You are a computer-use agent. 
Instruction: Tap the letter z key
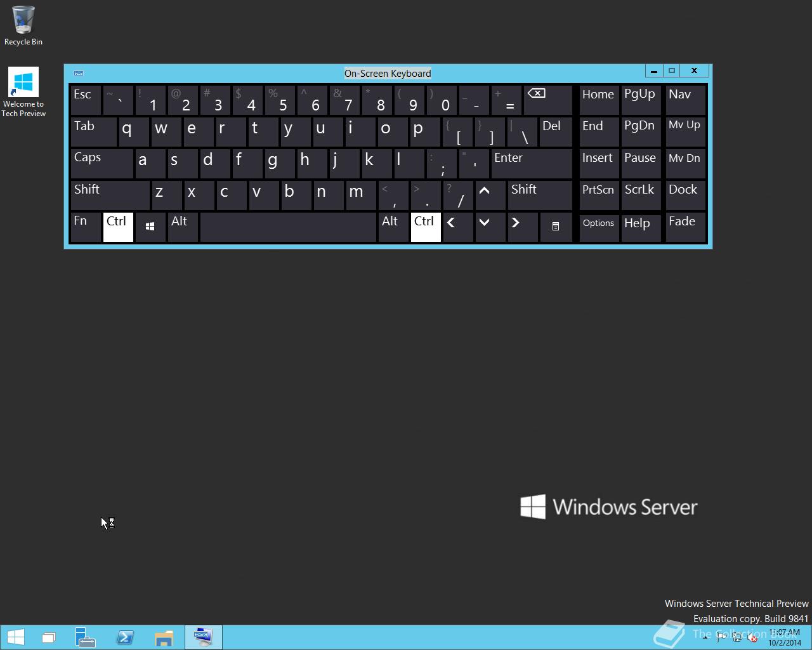167,196
